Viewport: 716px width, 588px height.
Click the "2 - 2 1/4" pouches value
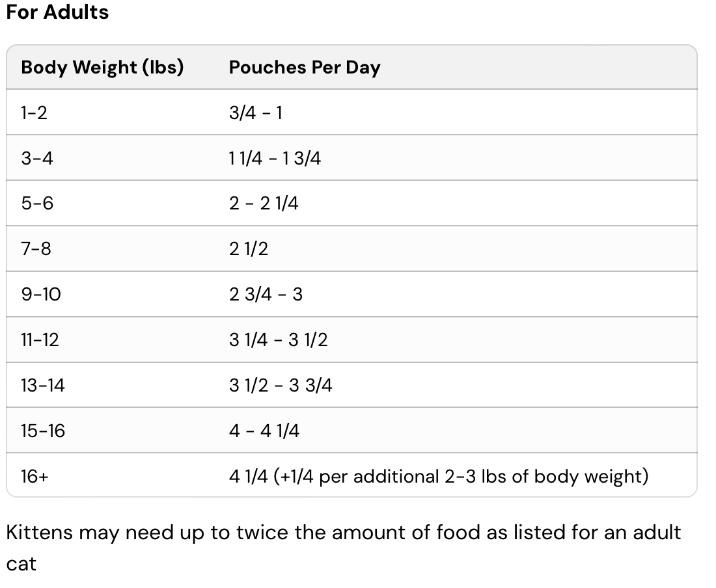pos(264,204)
